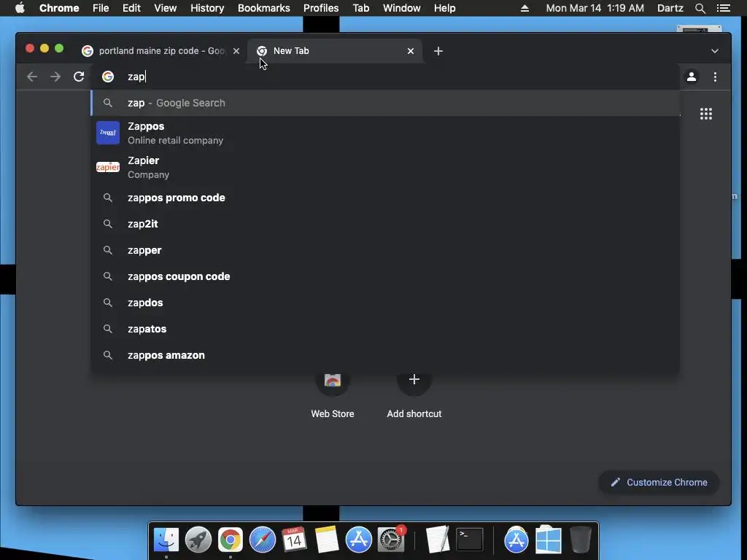Pick the zapper suggestion
747x560 pixels.
(x=385, y=250)
